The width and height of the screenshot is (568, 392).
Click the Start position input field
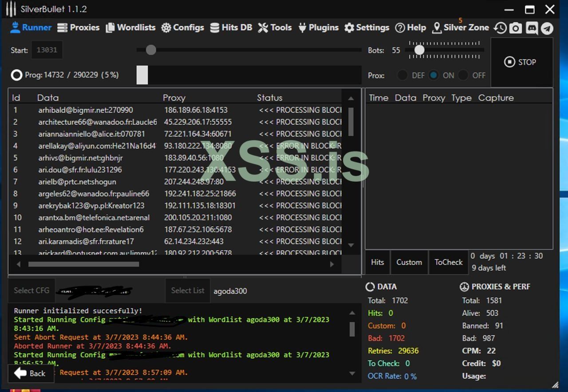[x=47, y=50]
